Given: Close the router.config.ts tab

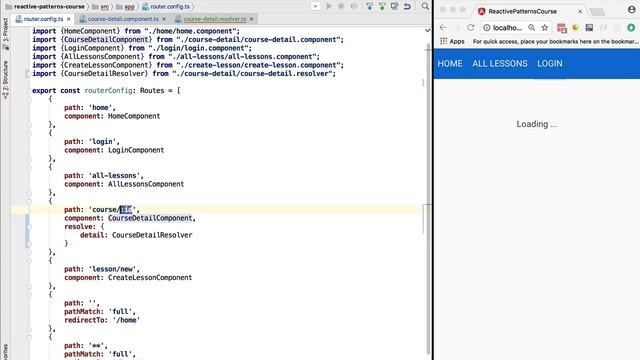Looking at the screenshot, I should (69, 19).
